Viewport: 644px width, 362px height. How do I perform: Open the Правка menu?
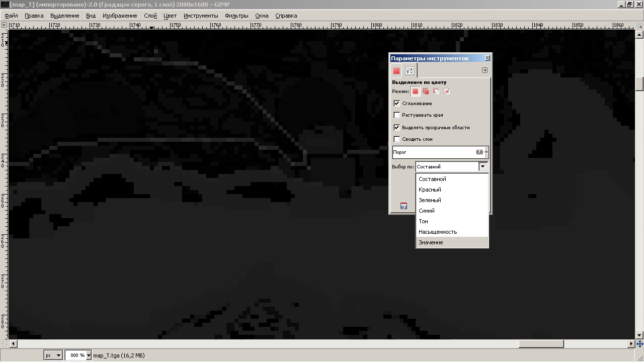(34, 16)
